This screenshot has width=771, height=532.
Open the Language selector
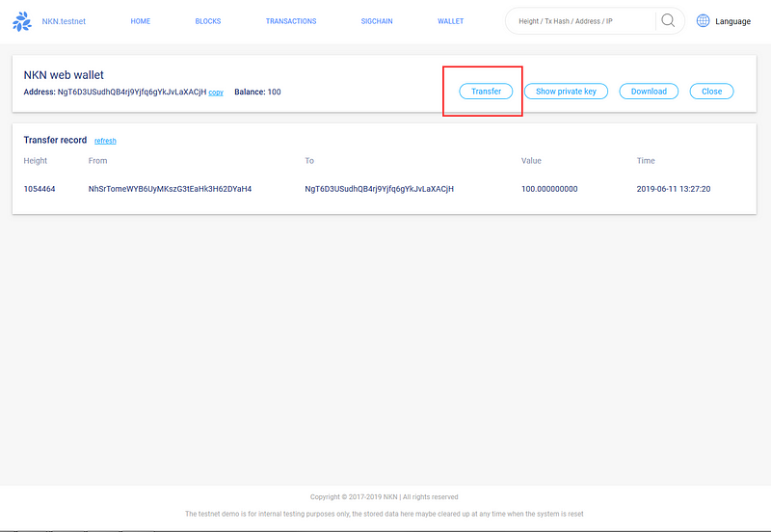[732, 21]
